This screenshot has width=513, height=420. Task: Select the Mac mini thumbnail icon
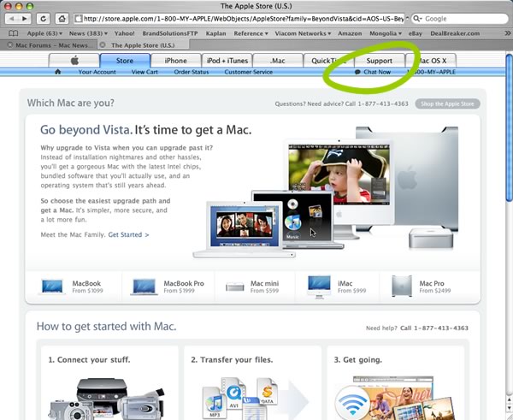(235, 287)
